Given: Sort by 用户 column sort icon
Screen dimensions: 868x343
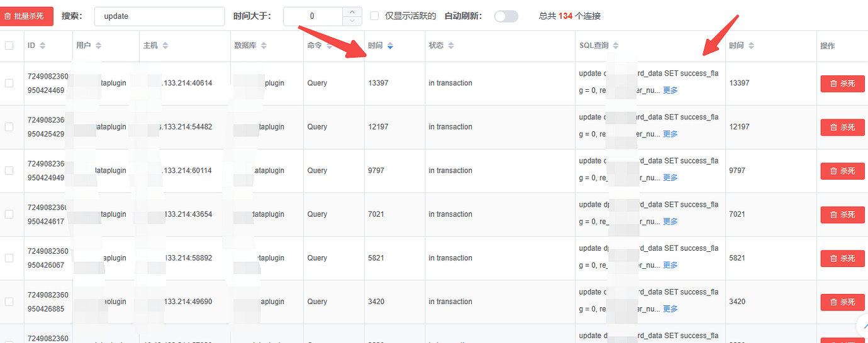Looking at the screenshot, I should tap(98, 46).
